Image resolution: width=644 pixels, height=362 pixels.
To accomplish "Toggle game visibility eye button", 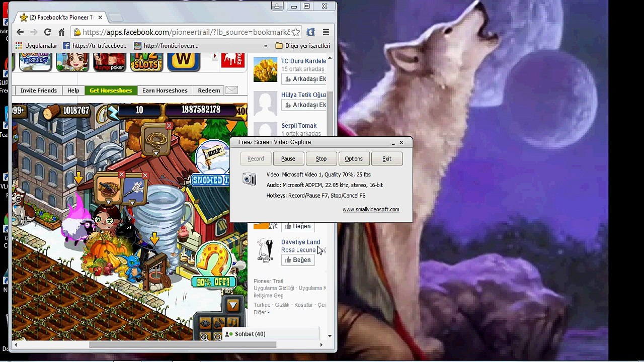I will point(206,322).
